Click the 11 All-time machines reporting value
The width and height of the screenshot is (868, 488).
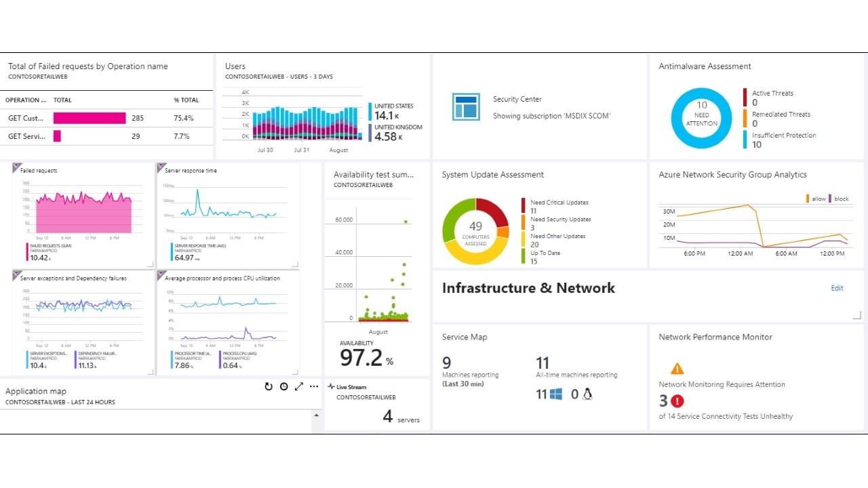tap(542, 363)
